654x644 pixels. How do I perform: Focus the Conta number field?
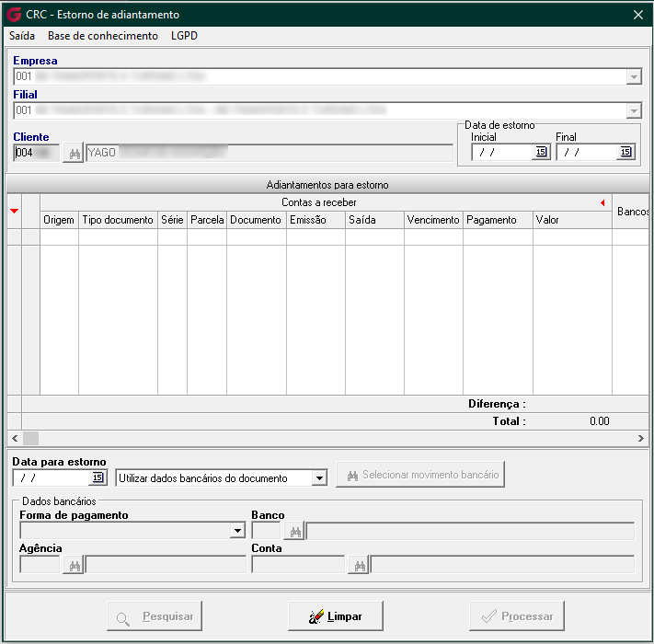coord(298,566)
